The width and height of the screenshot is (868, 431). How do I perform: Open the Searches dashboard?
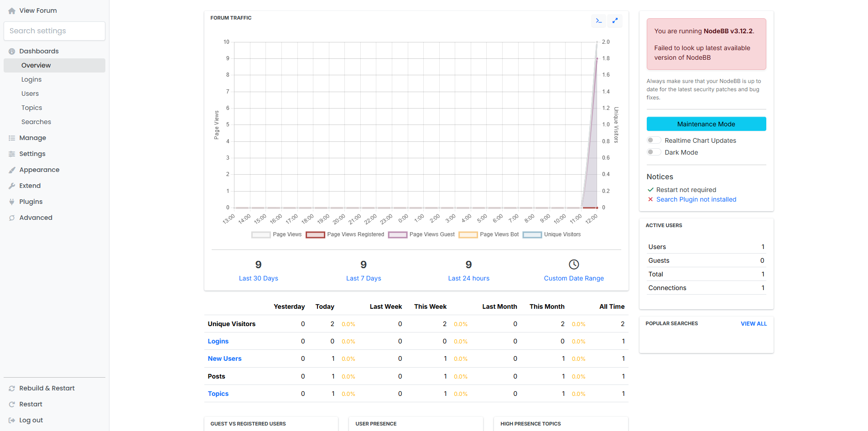click(x=54, y=122)
